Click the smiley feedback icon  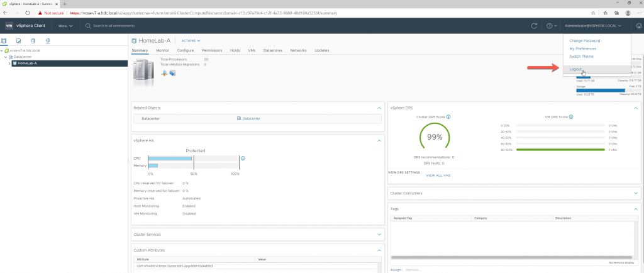click(639, 25)
